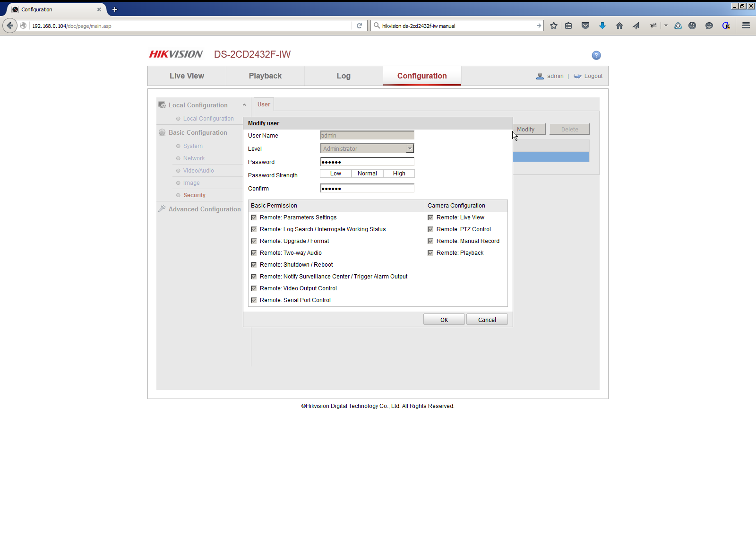
Task: Close the Configuration browser tab
Action: [99, 9]
